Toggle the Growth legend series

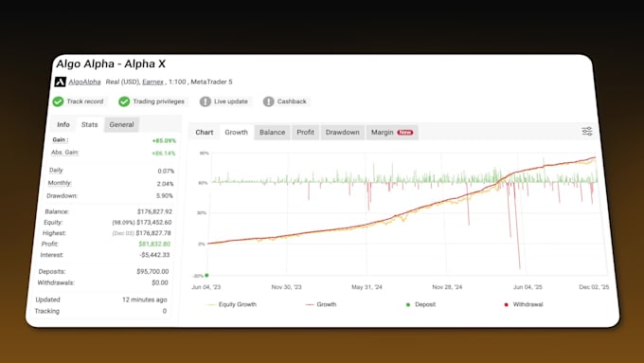321,304
